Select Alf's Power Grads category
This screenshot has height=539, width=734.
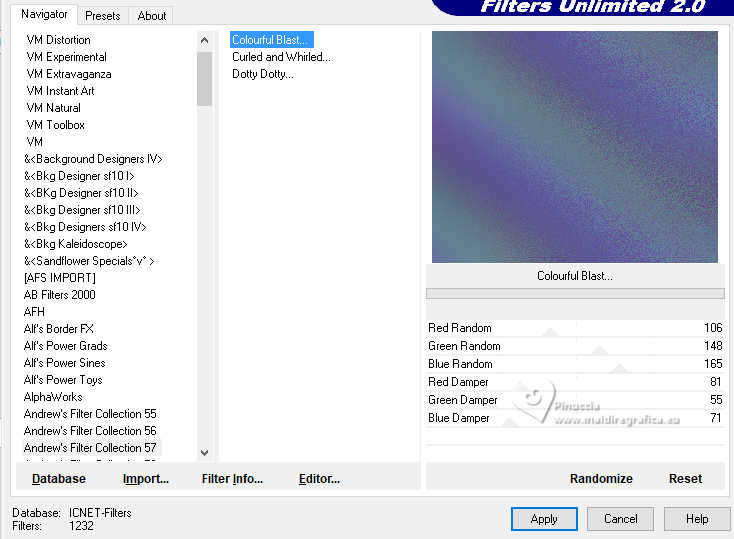tap(66, 346)
